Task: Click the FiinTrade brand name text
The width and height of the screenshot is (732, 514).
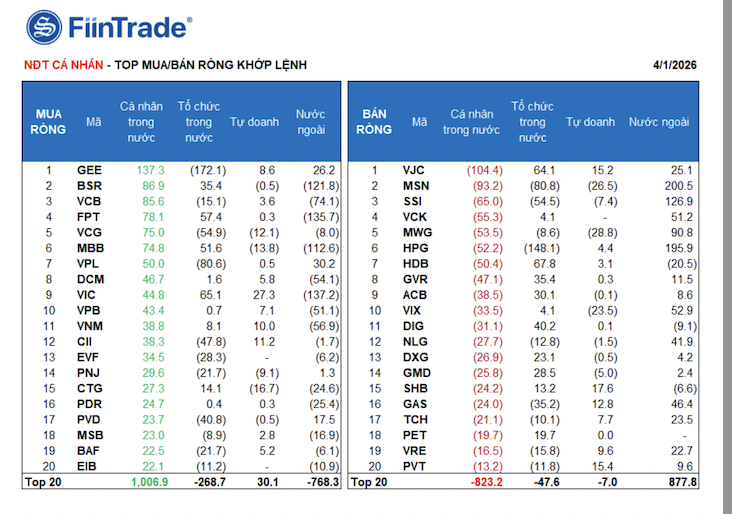Action: [128, 27]
